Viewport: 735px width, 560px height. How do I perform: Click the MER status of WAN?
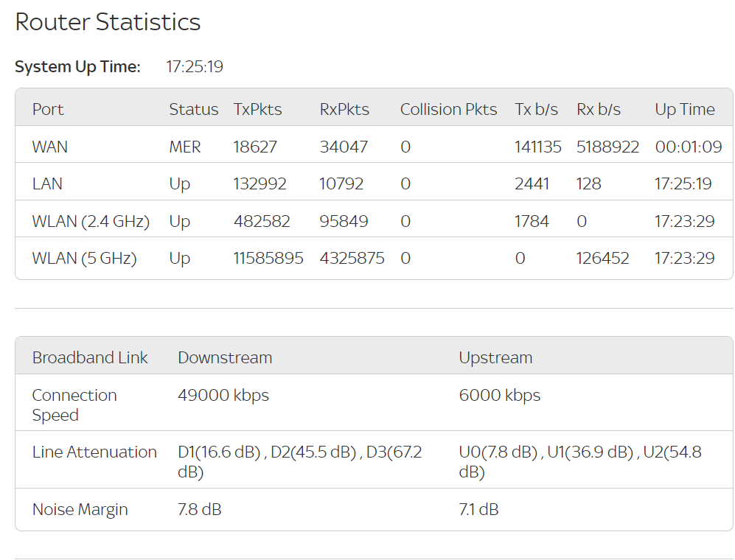[x=185, y=147]
